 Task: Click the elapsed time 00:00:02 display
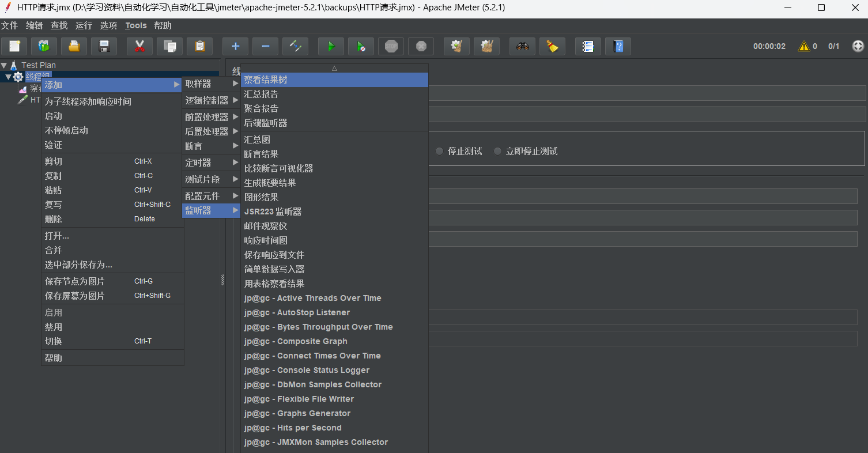(769, 46)
